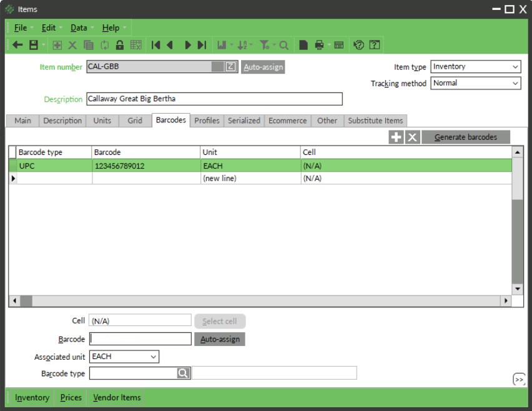Switch to the Units tab
Viewport: 532px width, 411px height.
[x=102, y=121]
